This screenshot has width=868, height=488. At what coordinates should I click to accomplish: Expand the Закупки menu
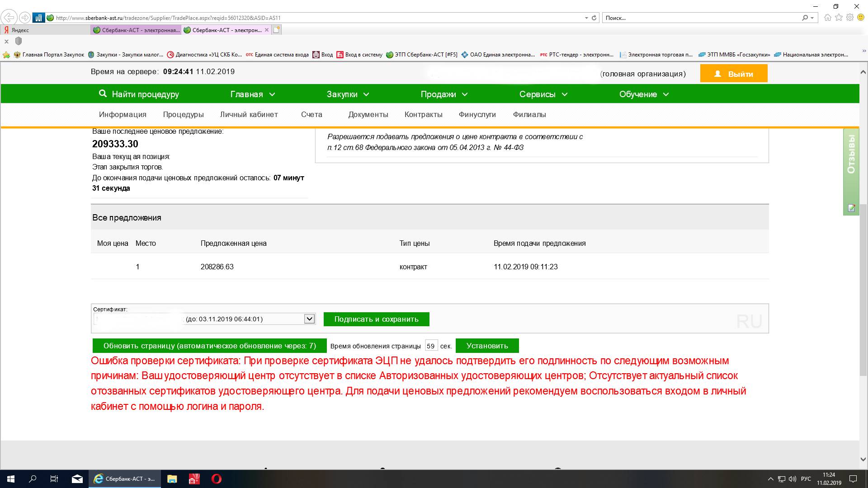[348, 94]
